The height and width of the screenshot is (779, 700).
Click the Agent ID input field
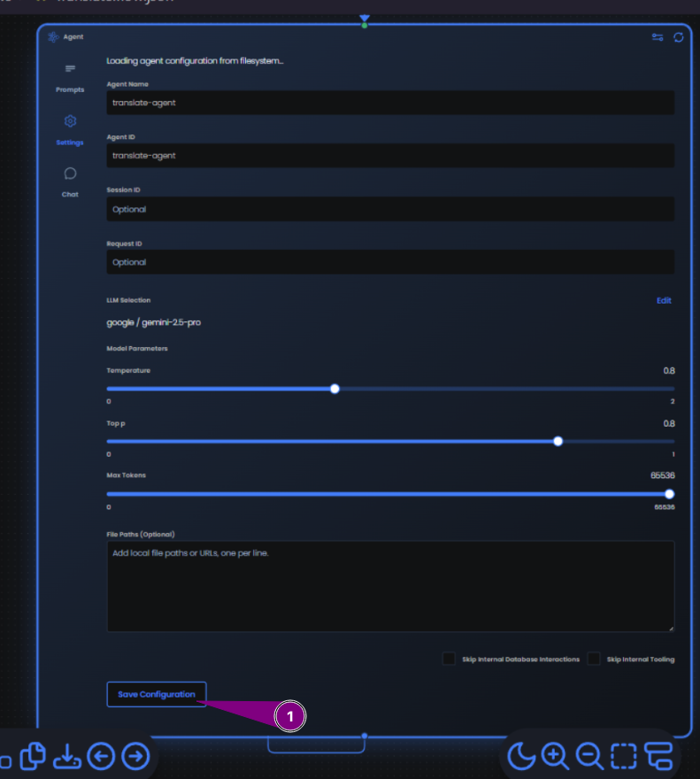(x=390, y=156)
